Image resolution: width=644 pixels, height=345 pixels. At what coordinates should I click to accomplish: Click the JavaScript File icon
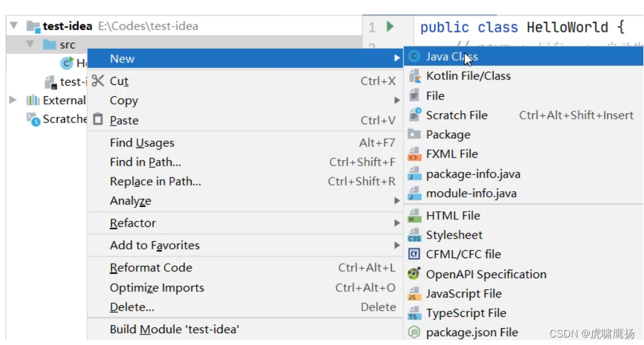[414, 294]
